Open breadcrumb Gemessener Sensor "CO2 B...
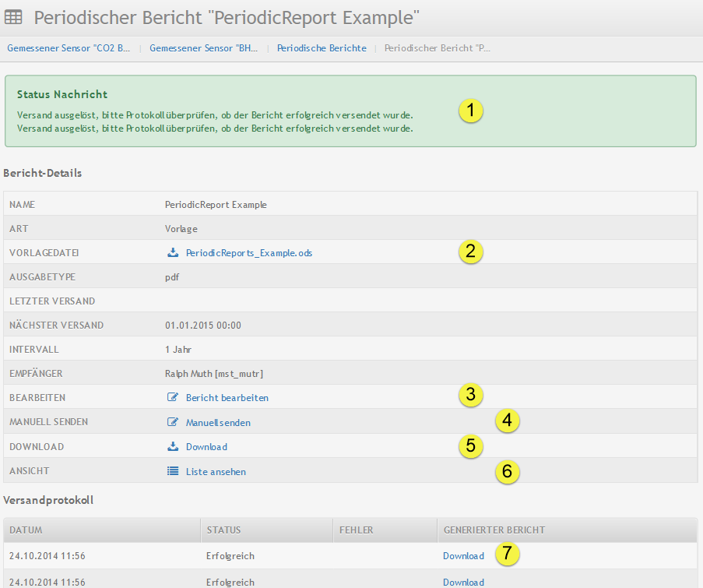The width and height of the screenshot is (703, 588). click(x=69, y=48)
